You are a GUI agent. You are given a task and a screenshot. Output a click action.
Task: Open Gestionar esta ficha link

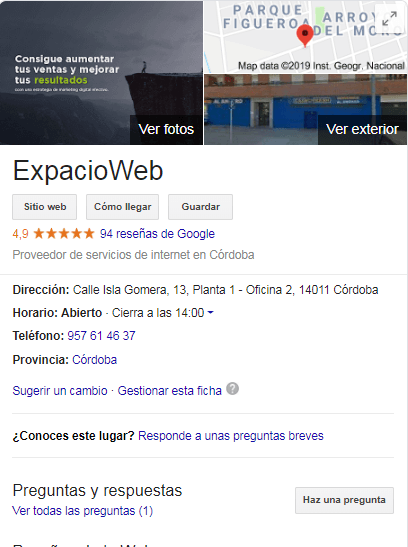pos(169,391)
